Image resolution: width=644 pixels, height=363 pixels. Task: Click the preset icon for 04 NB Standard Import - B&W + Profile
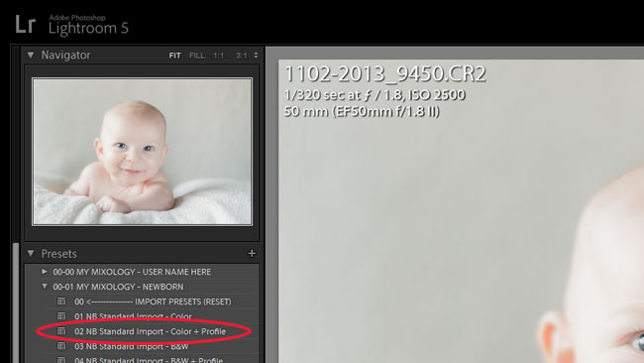[61, 360]
